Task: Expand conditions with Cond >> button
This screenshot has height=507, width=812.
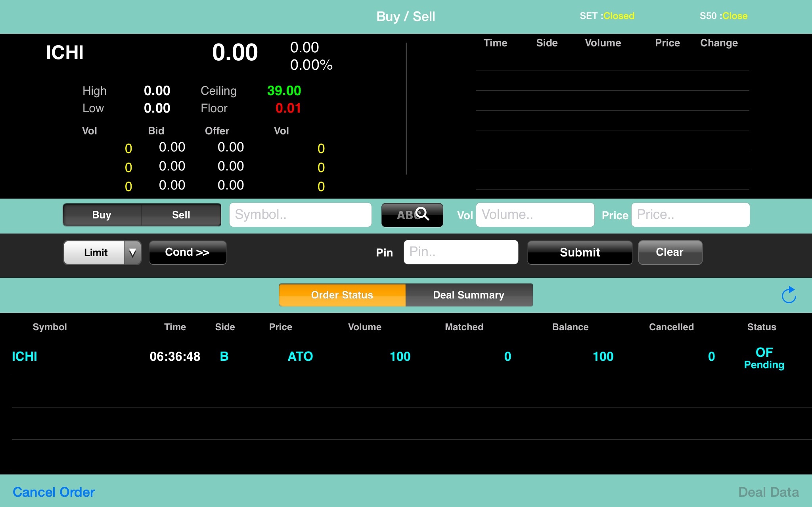Action: click(188, 253)
